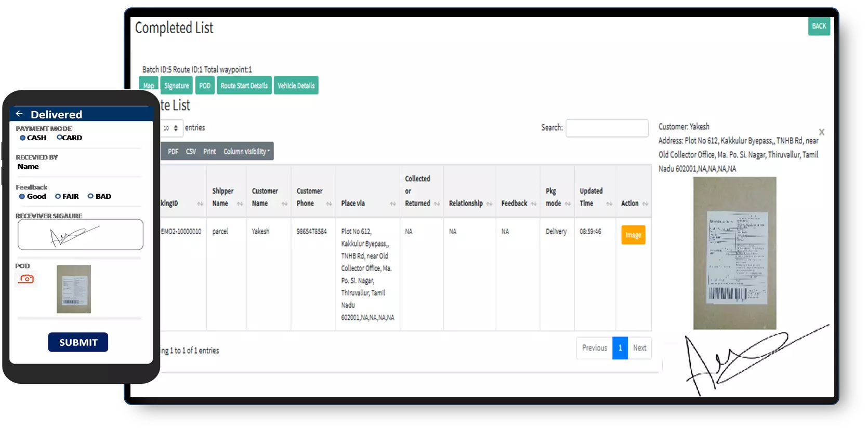Select CARD payment mode
The width and height of the screenshot is (868, 431).
60,138
